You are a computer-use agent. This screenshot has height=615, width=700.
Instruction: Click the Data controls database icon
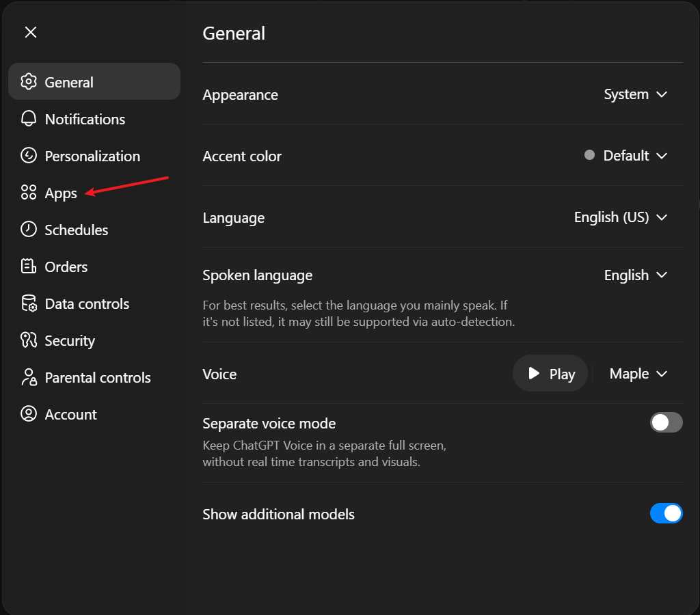tap(28, 303)
